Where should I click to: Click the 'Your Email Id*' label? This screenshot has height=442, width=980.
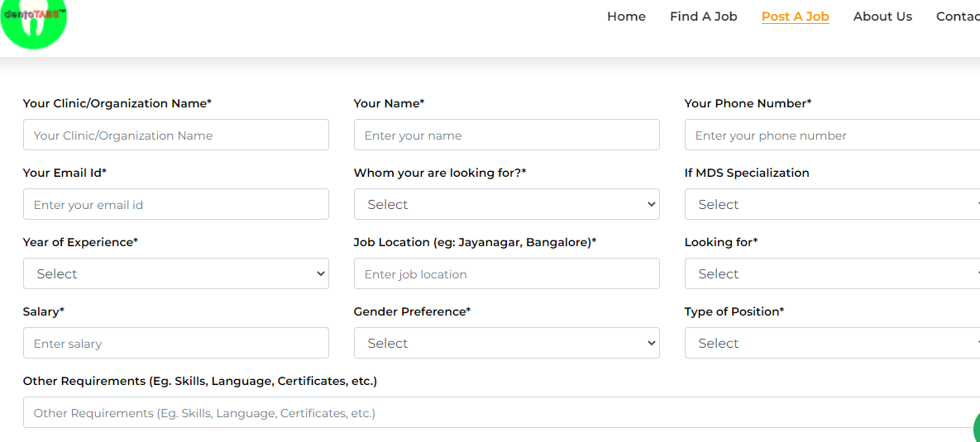[65, 173]
